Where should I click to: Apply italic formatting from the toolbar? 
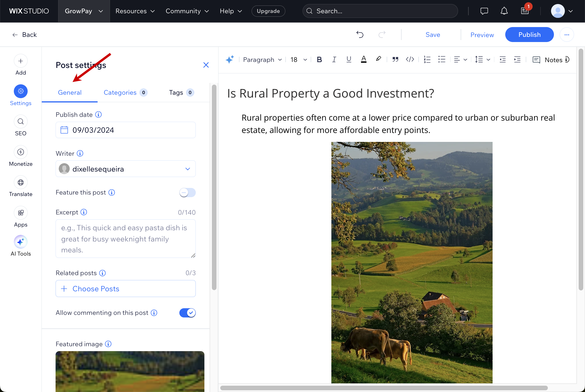click(x=334, y=60)
